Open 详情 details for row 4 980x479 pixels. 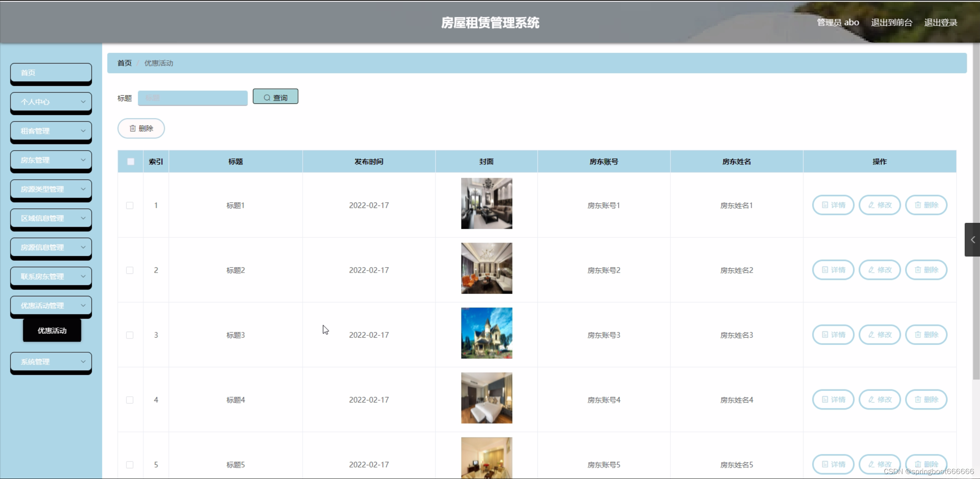[833, 399]
